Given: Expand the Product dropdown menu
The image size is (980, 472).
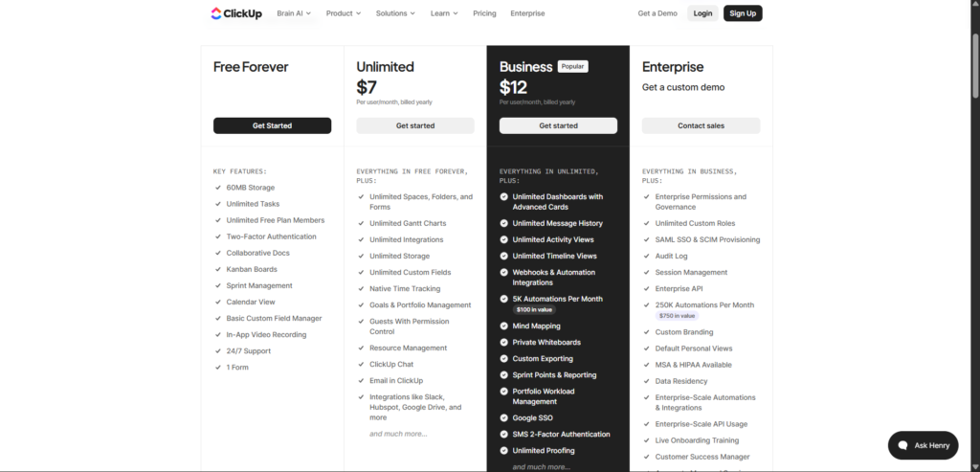Looking at the screenshot, I should point(344,13).
